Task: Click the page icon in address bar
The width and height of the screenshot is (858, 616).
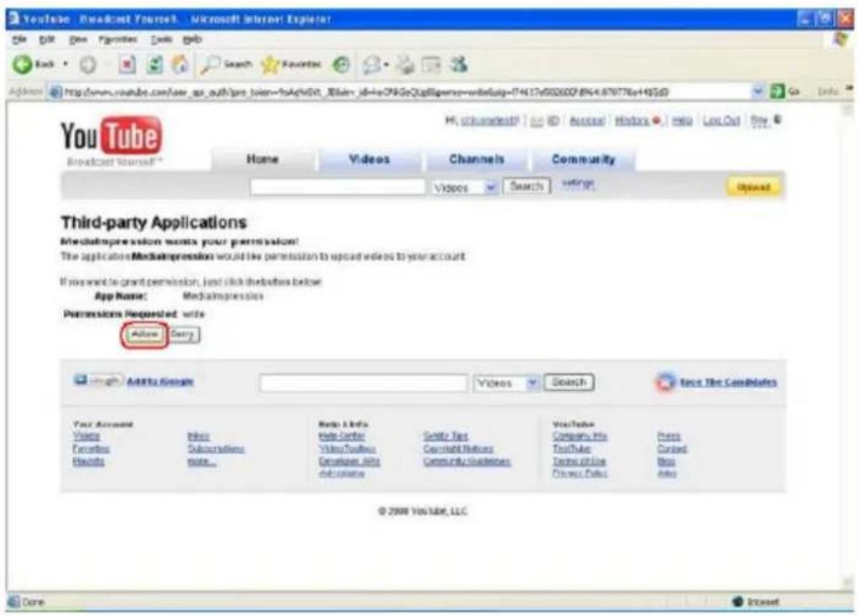Action: (x=56, y=92)
